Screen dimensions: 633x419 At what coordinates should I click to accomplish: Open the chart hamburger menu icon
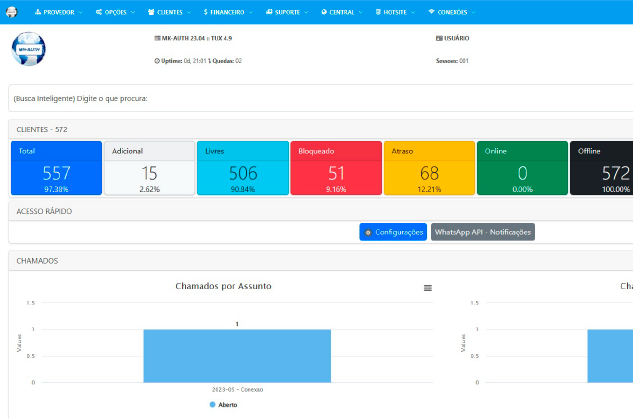(x=428, y=288)
